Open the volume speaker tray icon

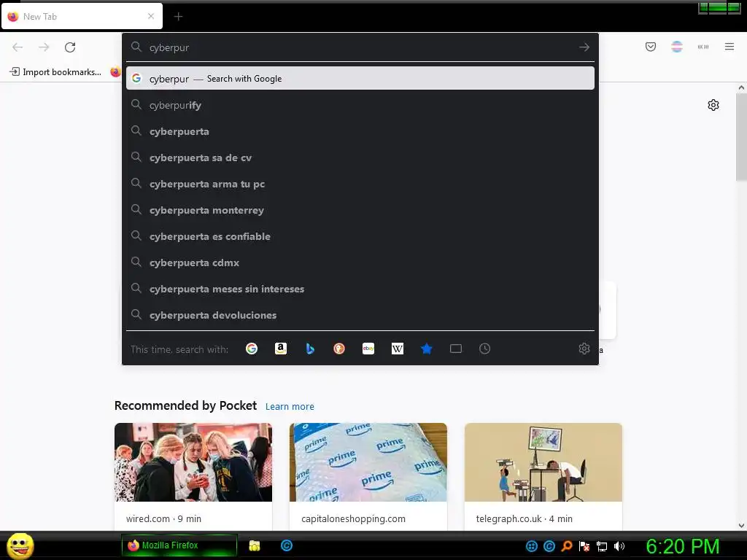619,546
